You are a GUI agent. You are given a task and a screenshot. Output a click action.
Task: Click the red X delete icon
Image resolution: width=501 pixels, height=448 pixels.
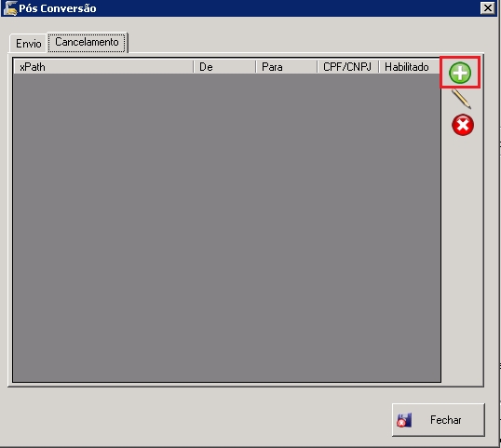click(x=463, y=125)
